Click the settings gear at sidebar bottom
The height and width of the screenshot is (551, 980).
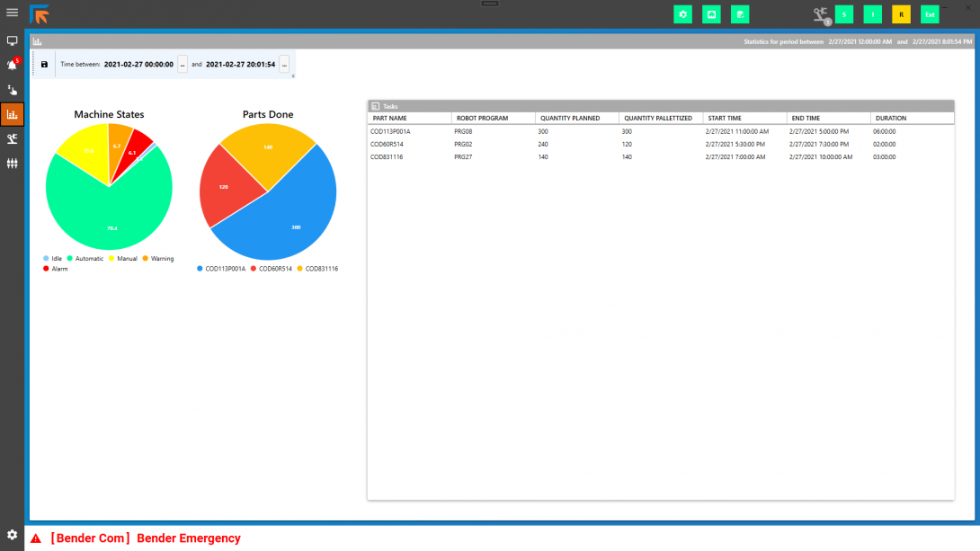pyautogui.click(x=13, y=535)
